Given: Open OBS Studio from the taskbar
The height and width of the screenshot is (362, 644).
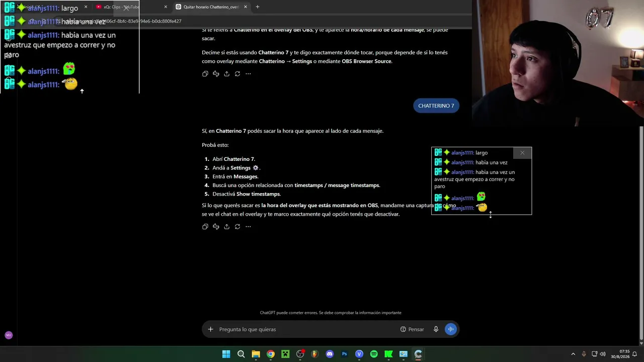Looking at the screenshot, I should point(300,354).
